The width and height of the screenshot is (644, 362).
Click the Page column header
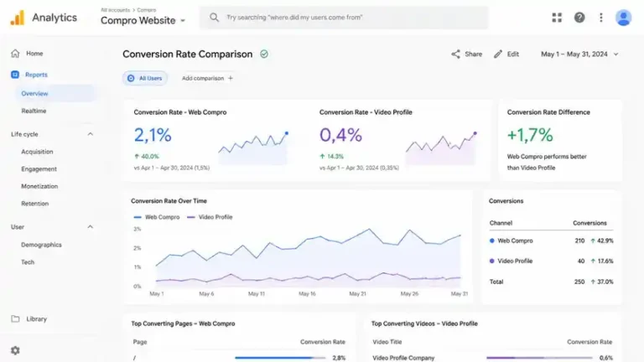click(x=140, y=342)
